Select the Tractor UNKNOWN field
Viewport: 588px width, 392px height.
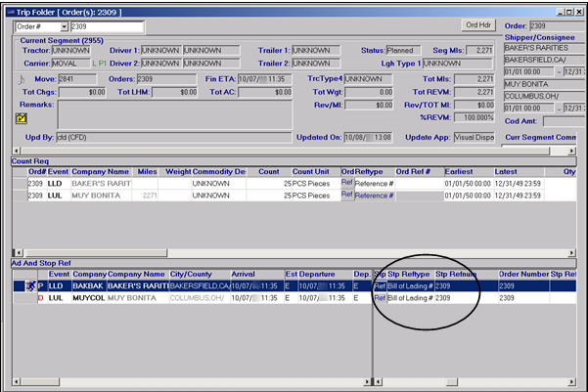click(x=70, y=49)
